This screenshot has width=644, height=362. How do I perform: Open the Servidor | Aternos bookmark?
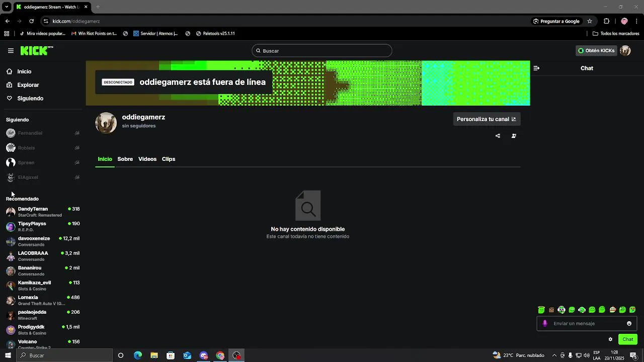tap(155, 34)
